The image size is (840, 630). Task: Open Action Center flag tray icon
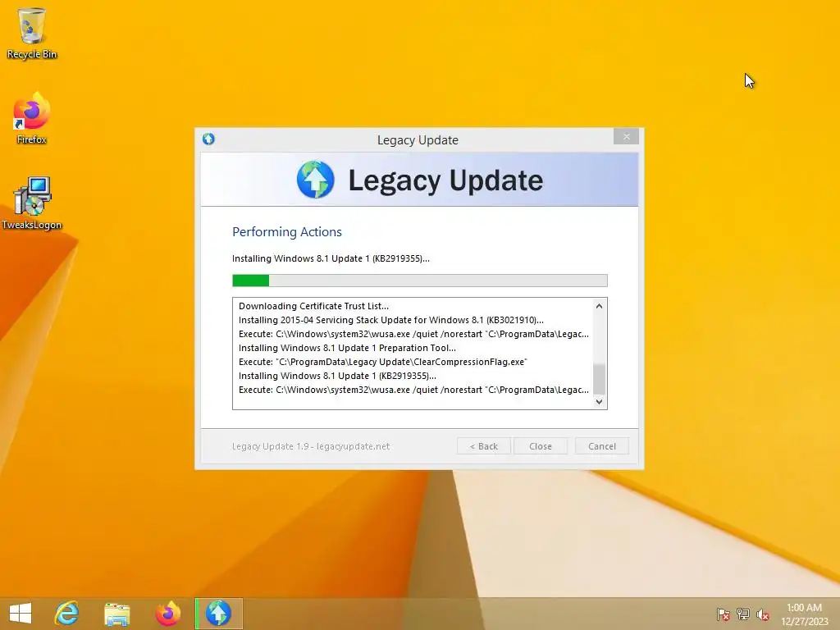point(723,614)
